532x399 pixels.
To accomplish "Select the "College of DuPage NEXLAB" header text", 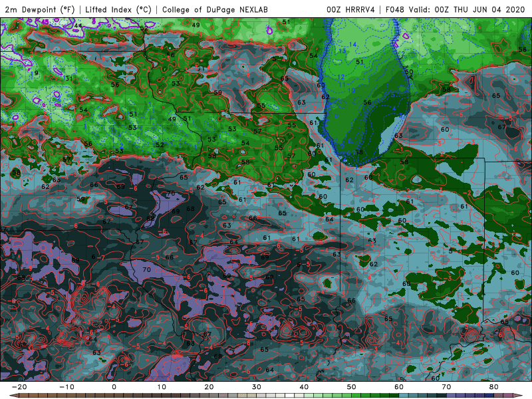I will coord(215,9).
